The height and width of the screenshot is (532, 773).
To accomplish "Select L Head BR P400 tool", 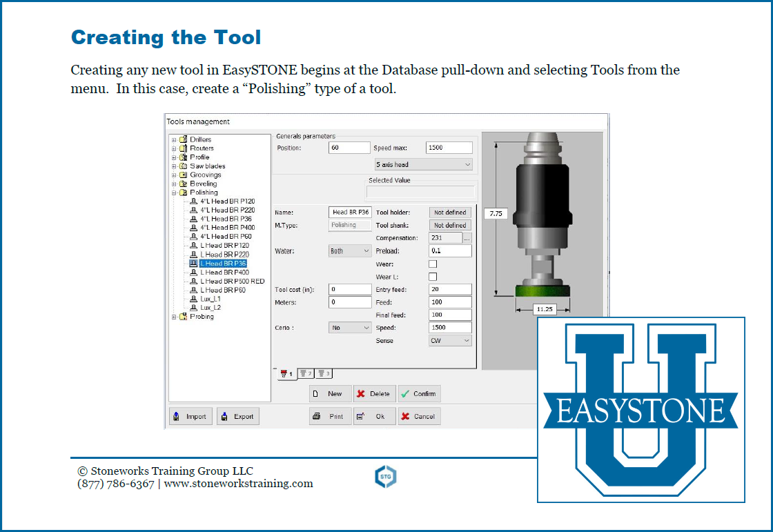I will 224,272.
